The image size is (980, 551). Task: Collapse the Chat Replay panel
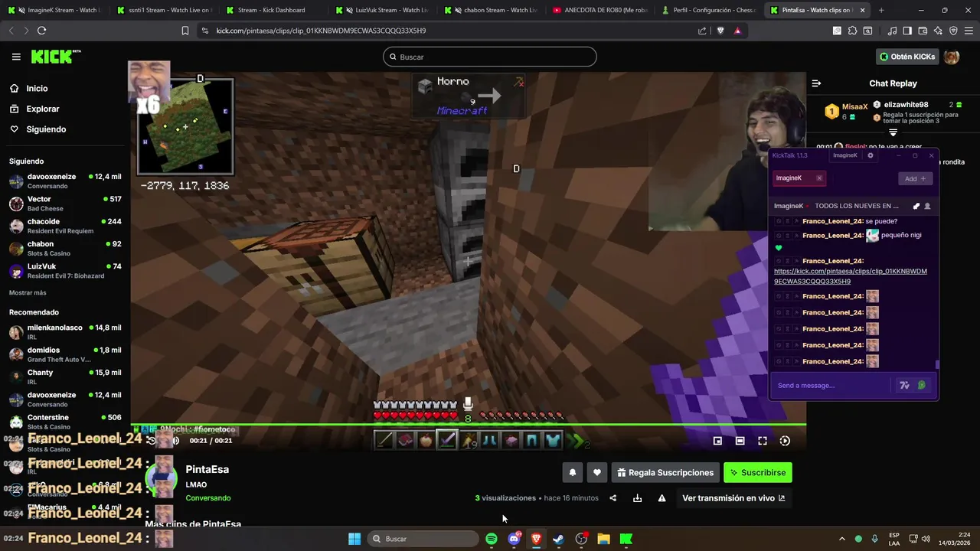(x=816, y=83)
